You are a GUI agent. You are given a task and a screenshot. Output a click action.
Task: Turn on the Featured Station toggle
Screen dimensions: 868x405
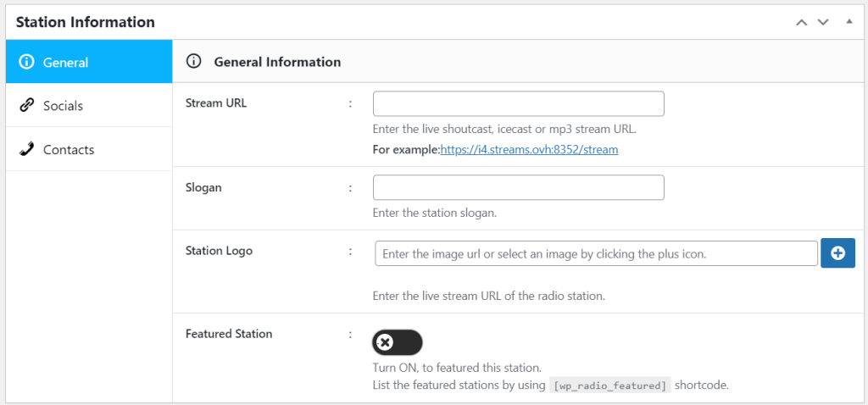(398, 342)
